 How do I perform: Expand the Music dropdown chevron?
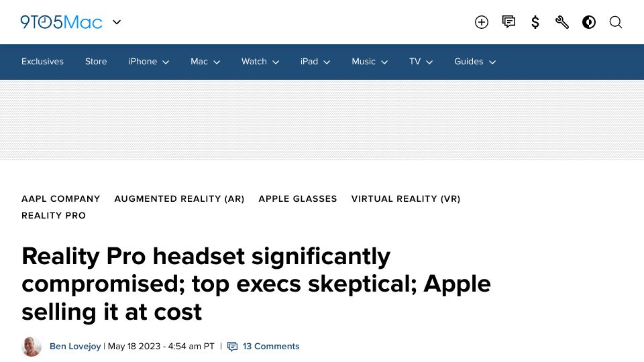tap(384, 62)
